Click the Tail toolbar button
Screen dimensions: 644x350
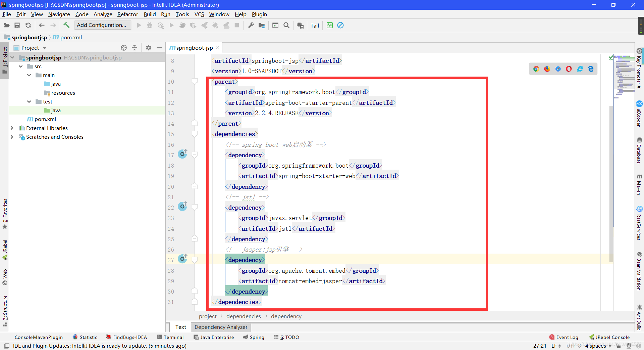[315, 26]
